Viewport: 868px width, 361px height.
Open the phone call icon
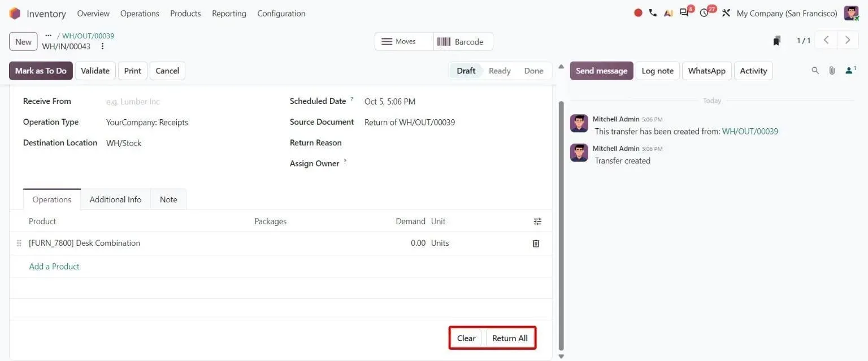coord(653,12)
